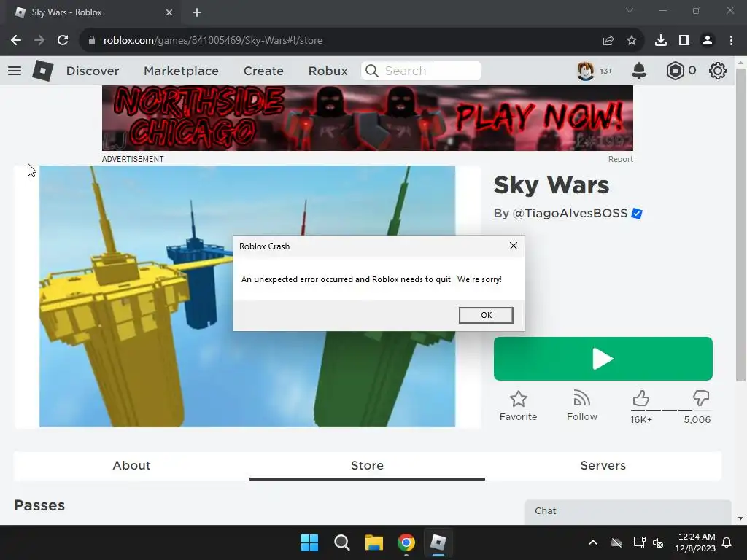Report the advertisement

point(620,159)
